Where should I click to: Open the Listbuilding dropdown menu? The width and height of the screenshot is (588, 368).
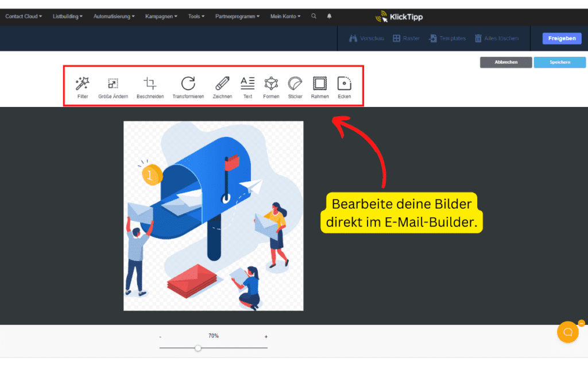point(67,16)
